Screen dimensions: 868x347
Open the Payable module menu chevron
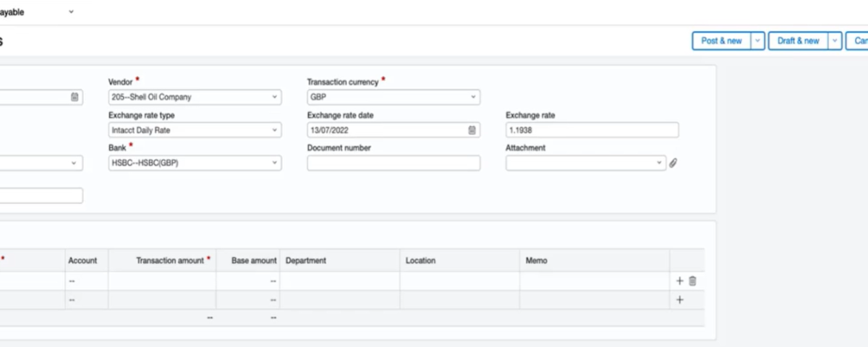[x=71, y=12]
